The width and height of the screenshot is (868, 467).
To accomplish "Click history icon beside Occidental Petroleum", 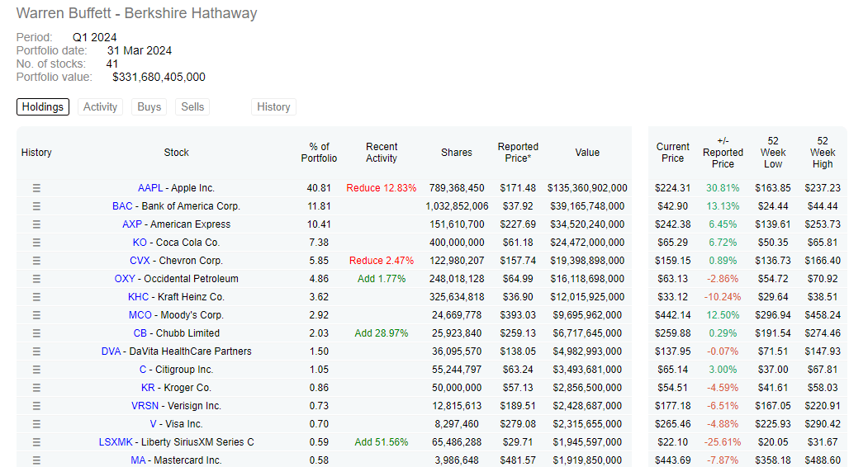I will coord(36,279).
